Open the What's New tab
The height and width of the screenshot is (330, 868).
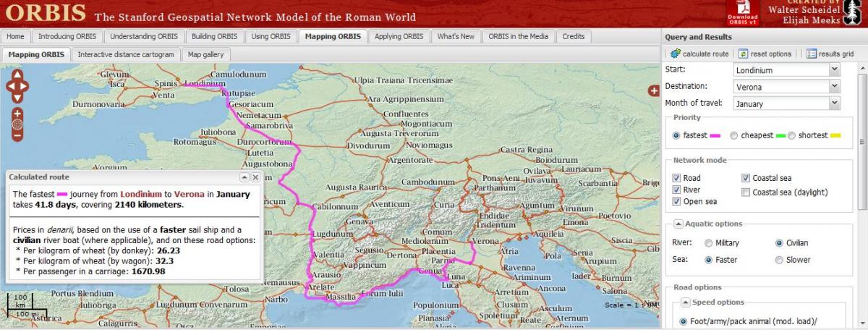tap(456, 36)
